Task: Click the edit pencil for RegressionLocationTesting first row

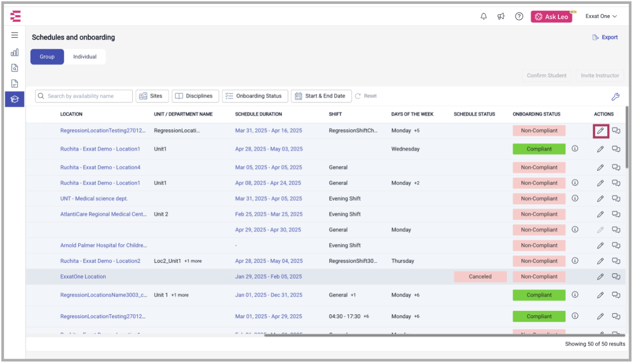Action: [600, 130]
